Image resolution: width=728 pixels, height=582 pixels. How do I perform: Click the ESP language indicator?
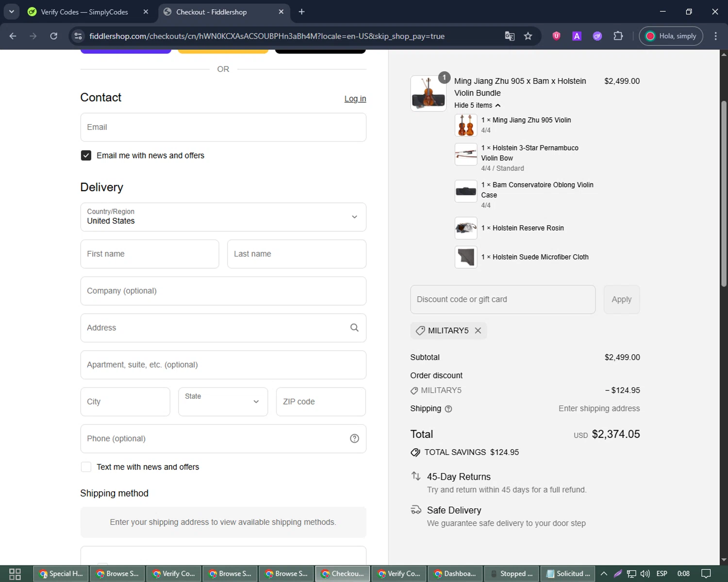[x=662, y=574]
